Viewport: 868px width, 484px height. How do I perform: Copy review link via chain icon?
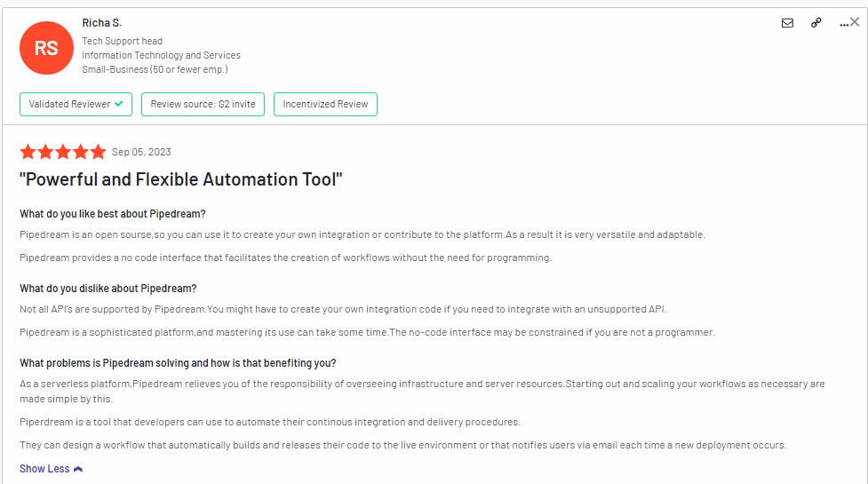pos(816,23)
